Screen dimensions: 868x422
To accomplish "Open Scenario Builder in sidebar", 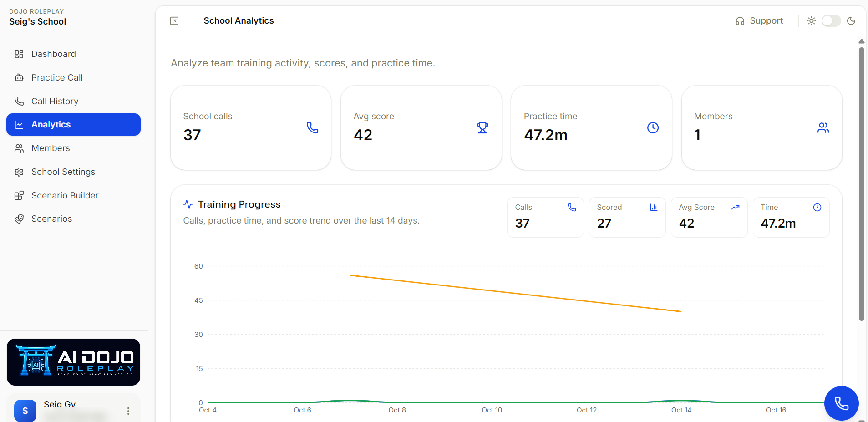I will (73, 196).
